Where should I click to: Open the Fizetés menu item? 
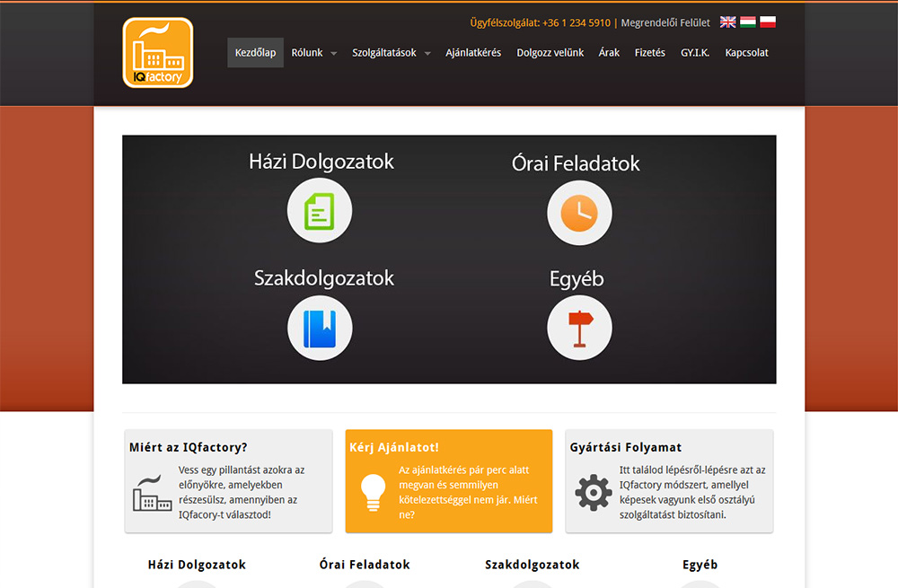click(649, 53)
